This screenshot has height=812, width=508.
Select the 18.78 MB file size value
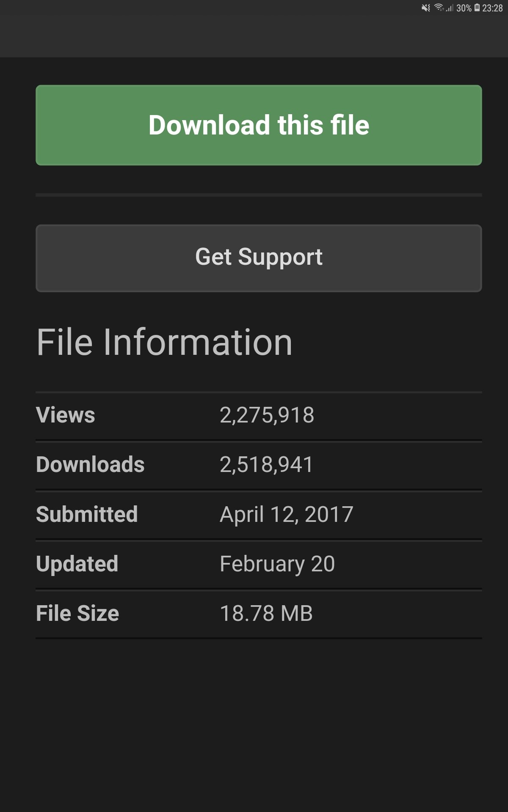pos(266,613)
